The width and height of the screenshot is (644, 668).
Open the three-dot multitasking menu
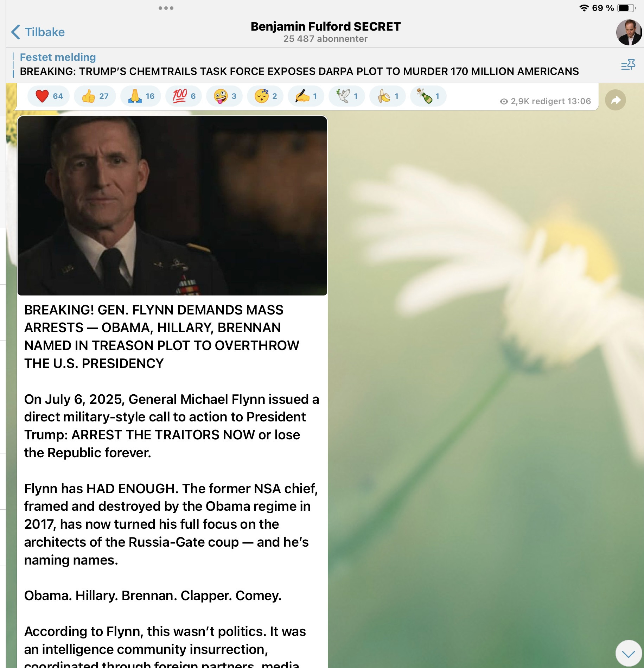tap(166, 8)
